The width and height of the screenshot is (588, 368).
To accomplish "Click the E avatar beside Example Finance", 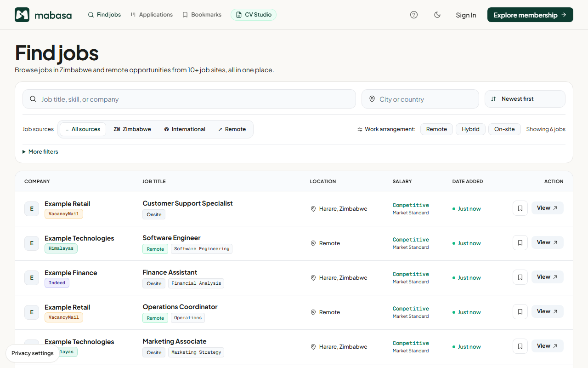I will point(32,277).
